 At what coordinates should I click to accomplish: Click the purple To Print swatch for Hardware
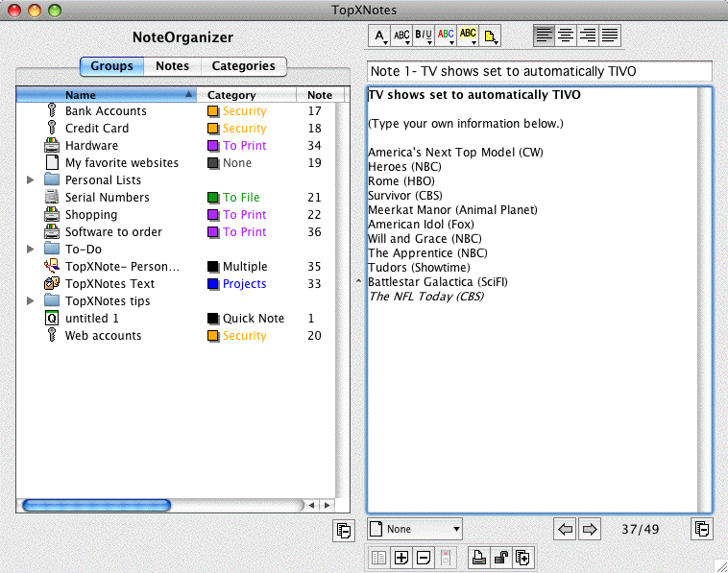(x=213, y=146)
